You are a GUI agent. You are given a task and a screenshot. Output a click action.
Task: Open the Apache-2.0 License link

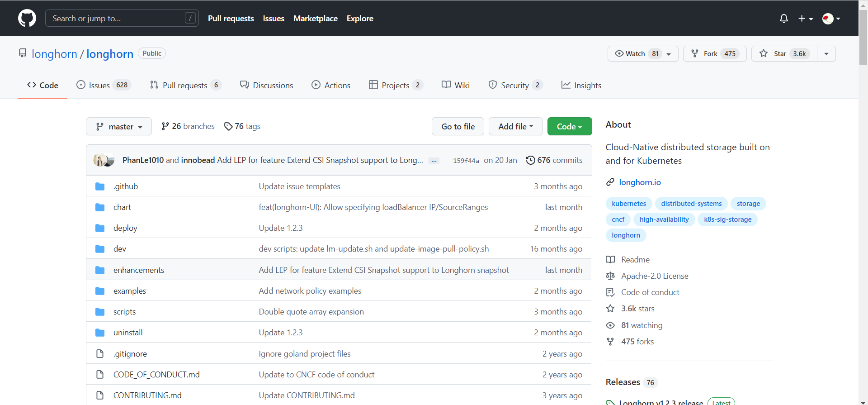click(x=647, y=276)
